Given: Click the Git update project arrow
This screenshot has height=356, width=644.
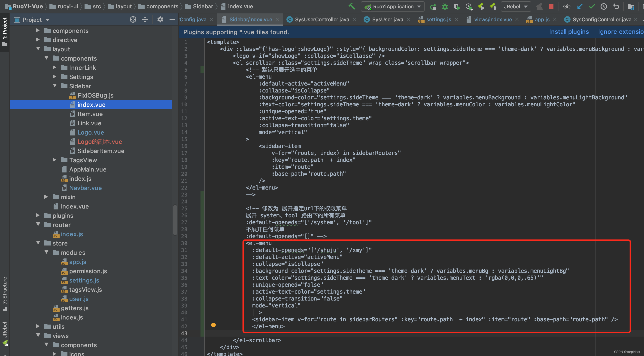Looking at the screenshot, I should click(580, 6).
